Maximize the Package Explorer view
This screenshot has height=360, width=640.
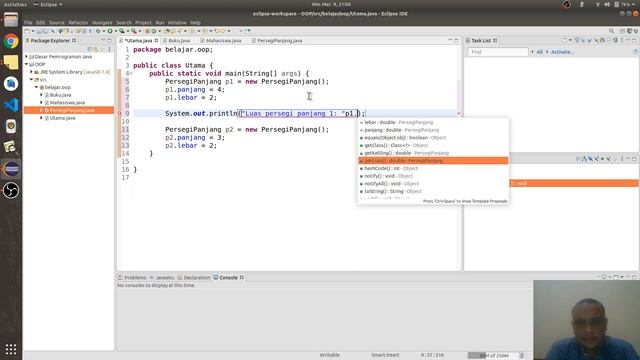coord(109,40)
